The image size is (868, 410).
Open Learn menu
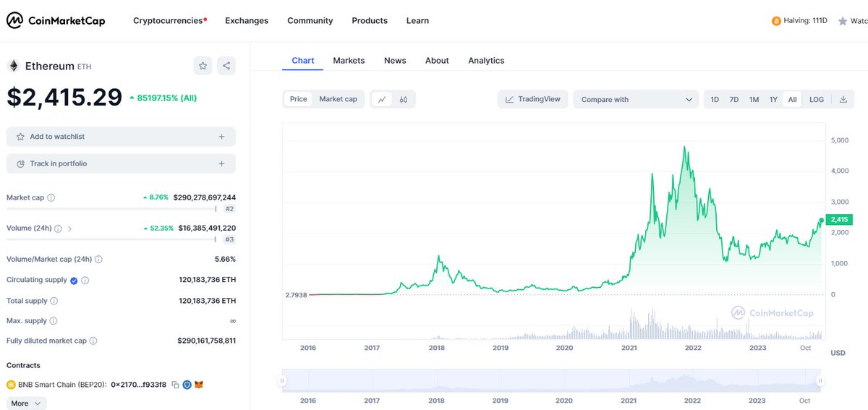(417, 21)
